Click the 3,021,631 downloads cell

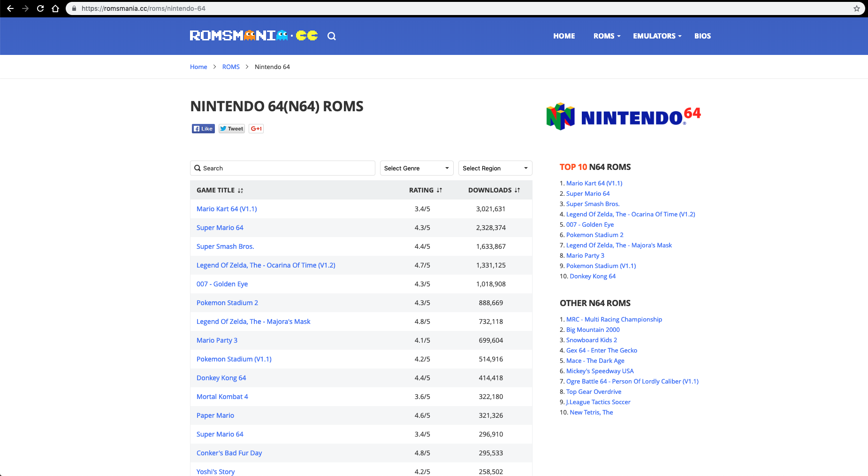(491, 209)
